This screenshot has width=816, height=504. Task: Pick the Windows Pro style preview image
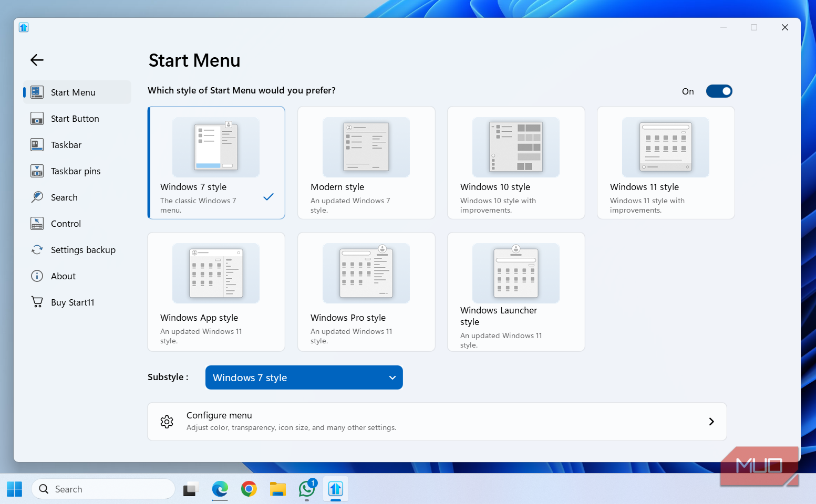[x=366, y=273]
